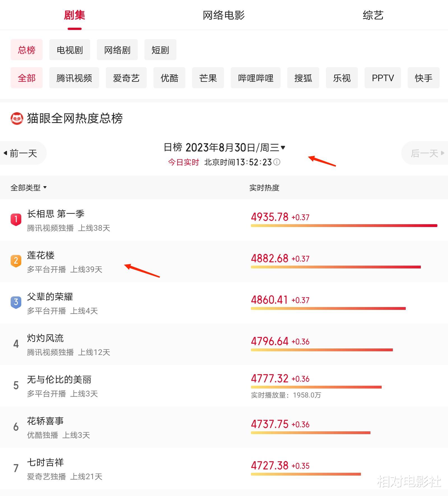The image size is (448, 496).
Task: Click the blue rank 3 badge
Action: (x=16, y=302)
